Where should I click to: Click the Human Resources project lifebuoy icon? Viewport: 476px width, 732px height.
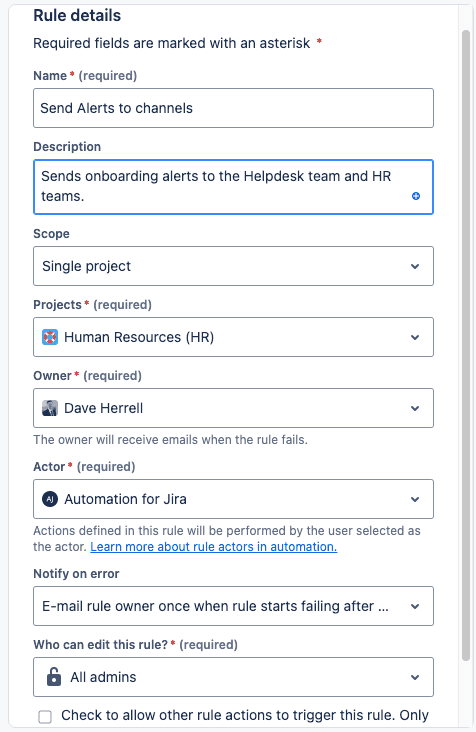50,337
